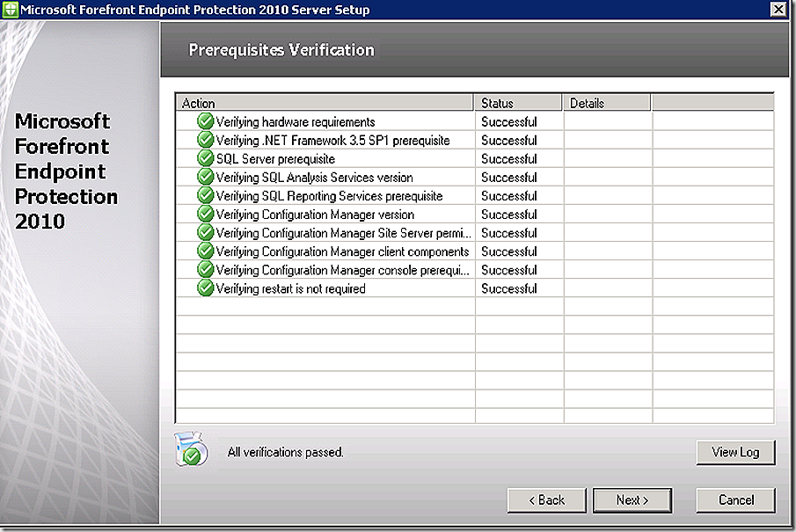Sort by the Status column header
The width and height of the screenshot is (796, 532).
pyautogui.click(x=518, y=103)
